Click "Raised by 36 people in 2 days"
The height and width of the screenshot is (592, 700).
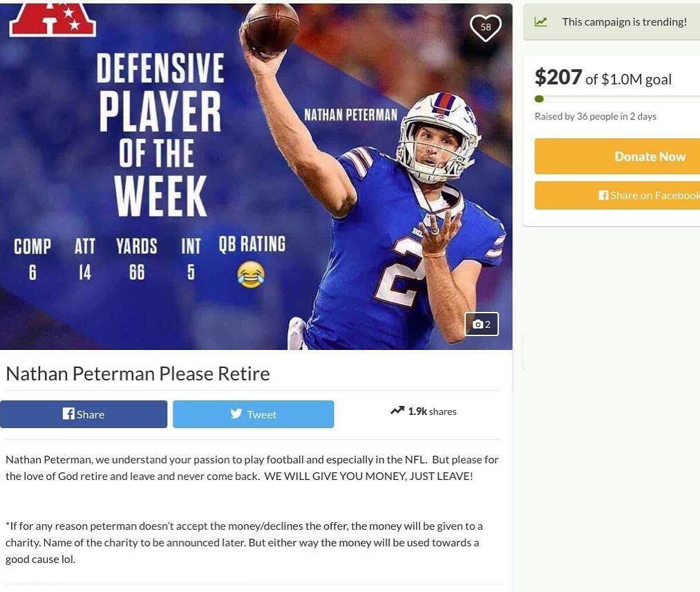click(595, 116)
